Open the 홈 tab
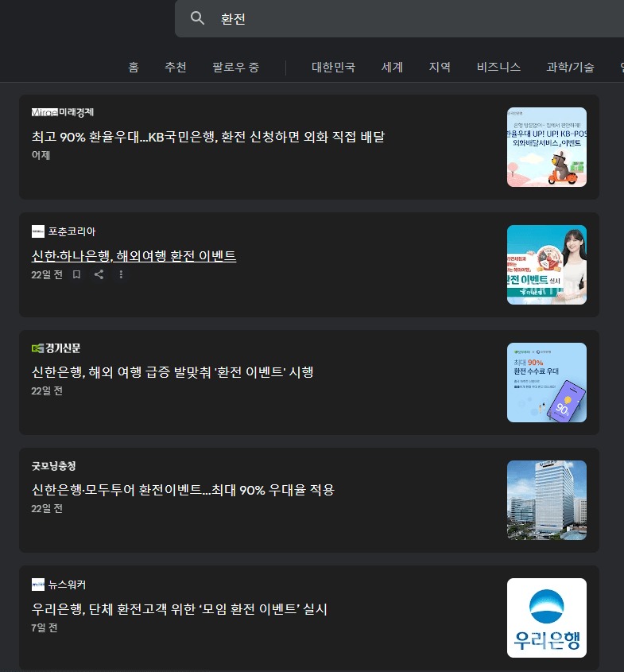This screenshot has width=624, height=672. [134, 67]
